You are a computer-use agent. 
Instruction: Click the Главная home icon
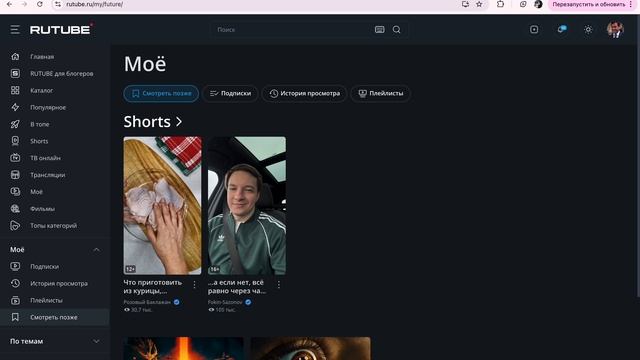[15, 56]
